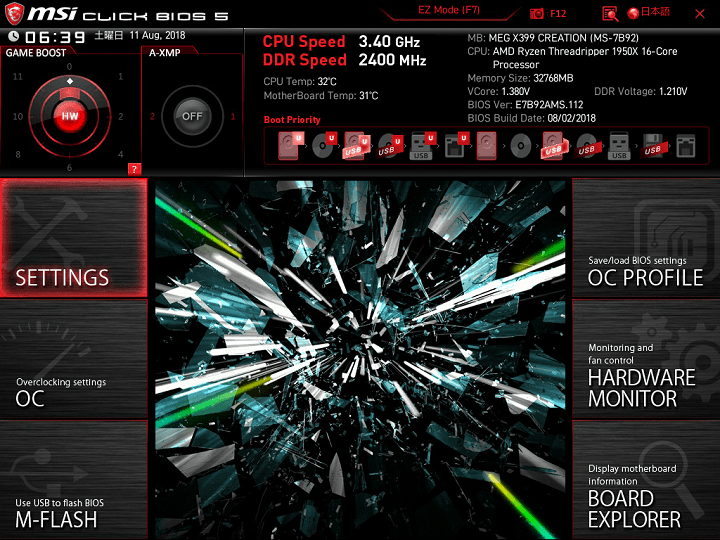Open the OC PROFILE menu

pyautogui.click(x=646, y=238)
